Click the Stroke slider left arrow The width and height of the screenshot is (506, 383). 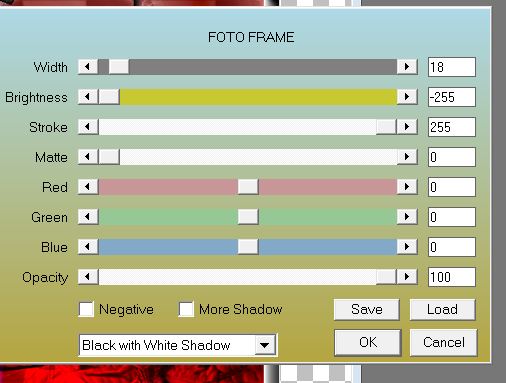click(88, 127)
